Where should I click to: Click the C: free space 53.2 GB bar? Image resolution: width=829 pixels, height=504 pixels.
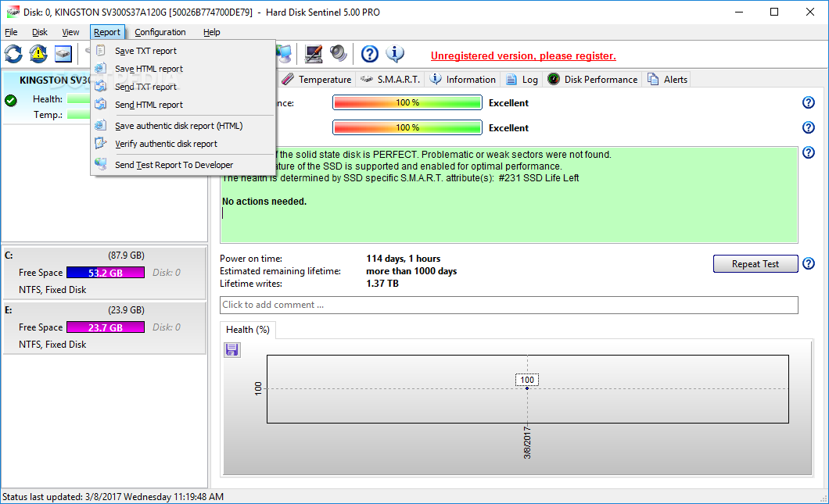(x=106, y=273)
